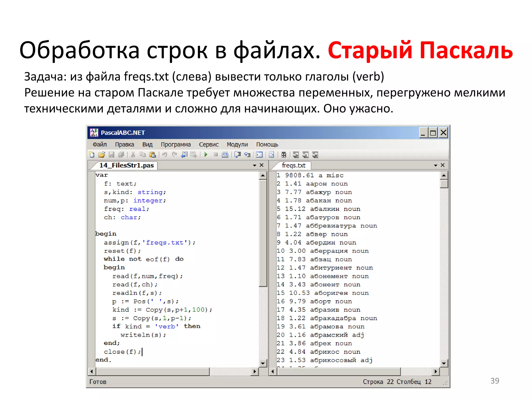Click the line "assign(f,'freqs.txt');"

(150, 243)
